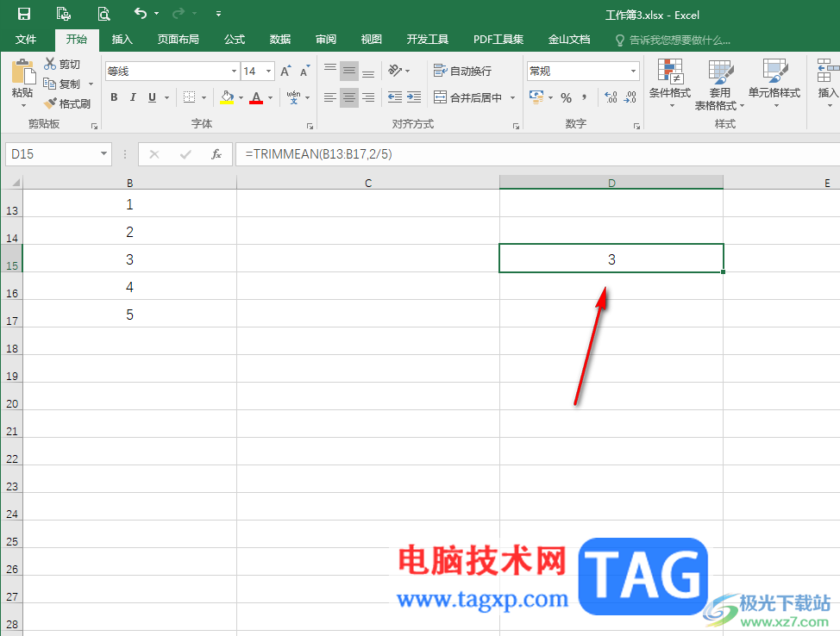Screen dimensions: 840x636
Task: Select row 20 header
Action: click(x=12, y=396)
